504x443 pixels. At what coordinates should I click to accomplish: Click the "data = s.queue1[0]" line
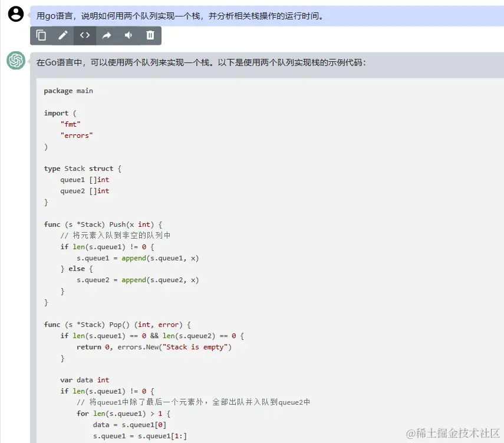pos(130,425)
